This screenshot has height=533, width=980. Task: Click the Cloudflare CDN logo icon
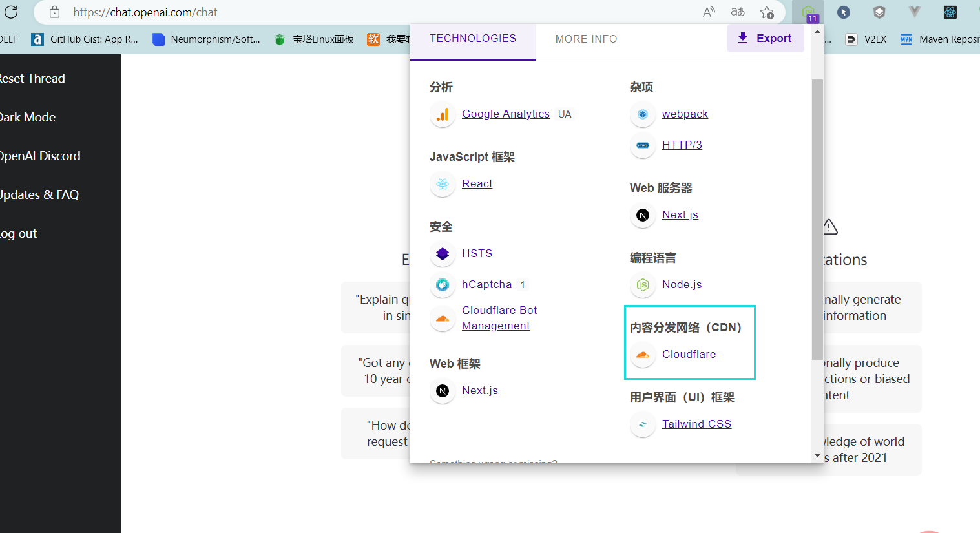(x=643, y=355)
